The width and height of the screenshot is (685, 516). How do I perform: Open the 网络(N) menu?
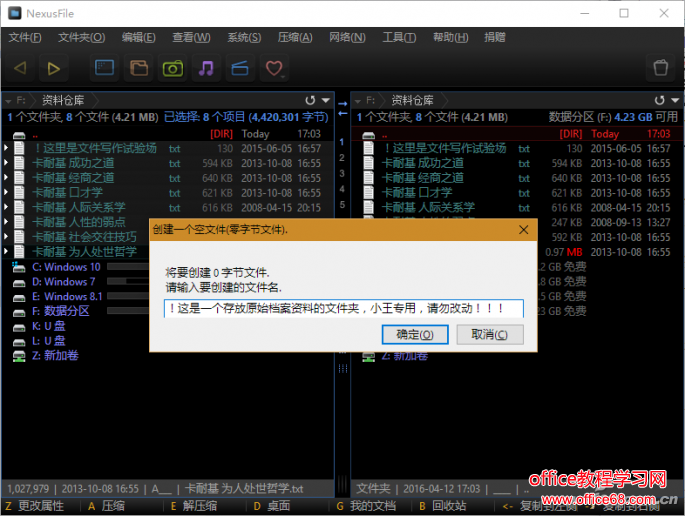(347, 38)
